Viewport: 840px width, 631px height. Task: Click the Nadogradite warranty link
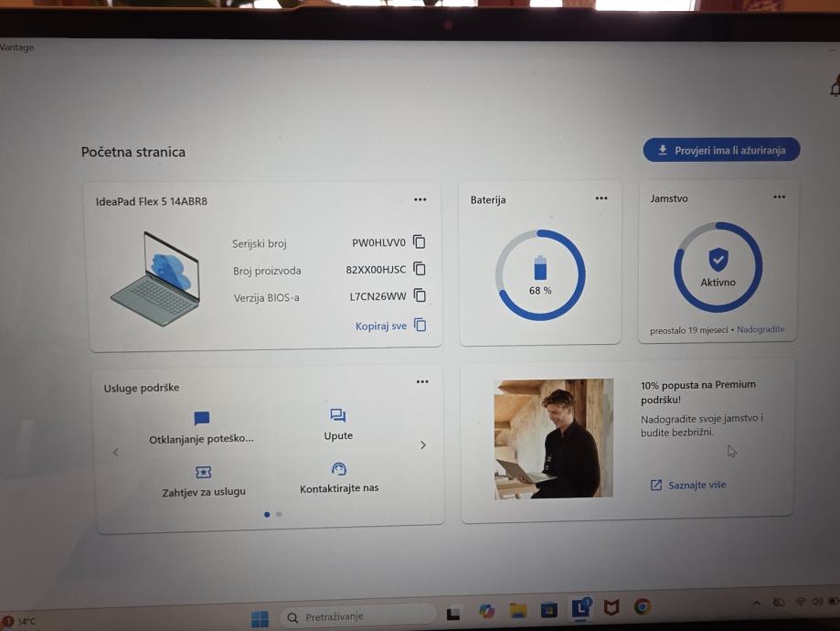pos(760,329)
